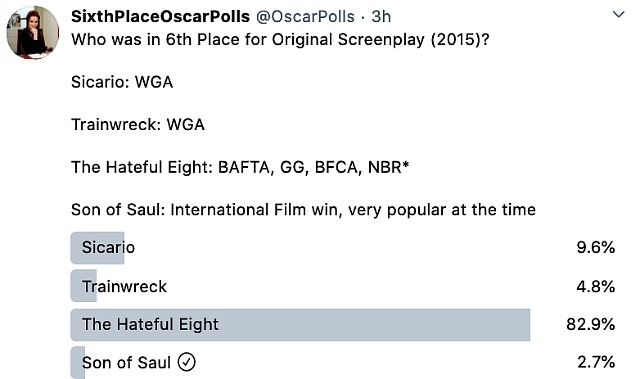The image size is (640, 379).
Task: Click the "Sicario: WGA" tweet line
Action: [122, 82]
